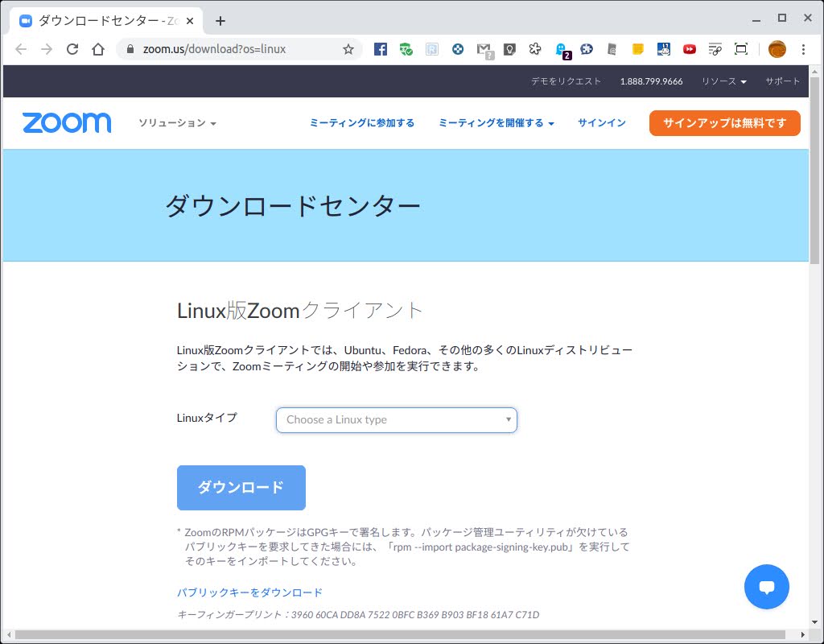Open the pale blue R extension
Screen dimensions: 824x644
(x=431, y=49)
